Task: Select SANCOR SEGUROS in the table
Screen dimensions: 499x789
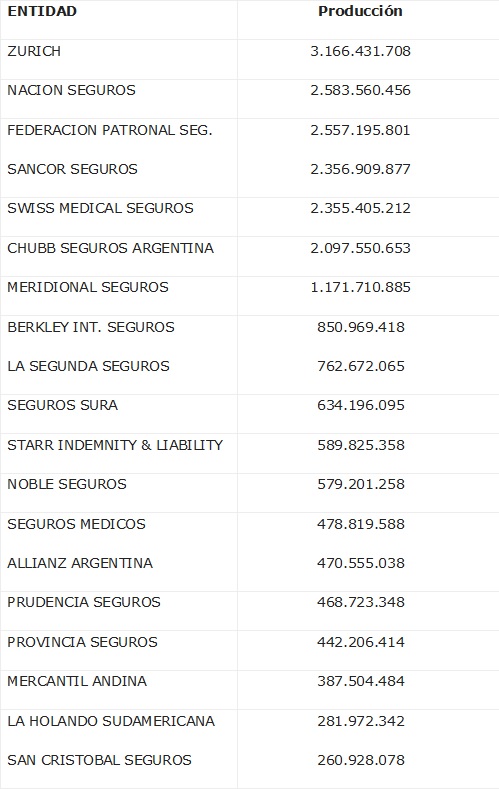Action: [x=72, y=169]
